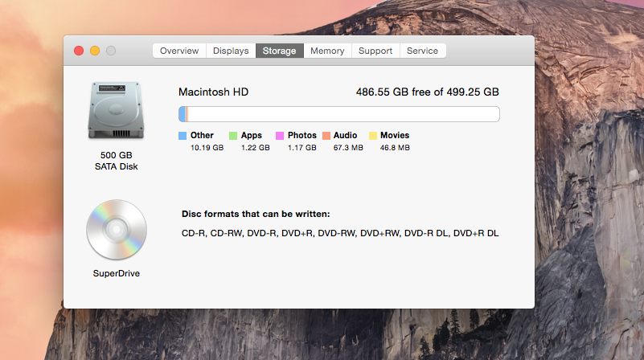The image size is (644, 360).
Task: Click the yellow Movies color swatch
Action: click(373, 136)
